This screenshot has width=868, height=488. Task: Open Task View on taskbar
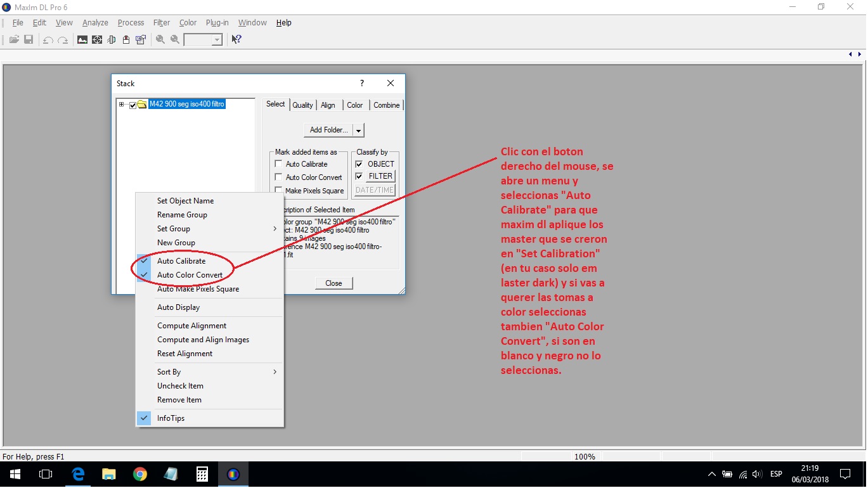45,474
